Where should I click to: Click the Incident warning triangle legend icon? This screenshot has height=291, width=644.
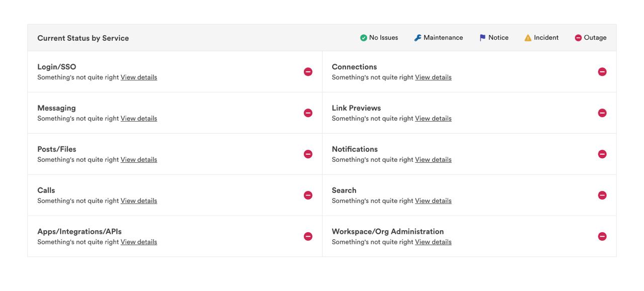coord(528,38)
